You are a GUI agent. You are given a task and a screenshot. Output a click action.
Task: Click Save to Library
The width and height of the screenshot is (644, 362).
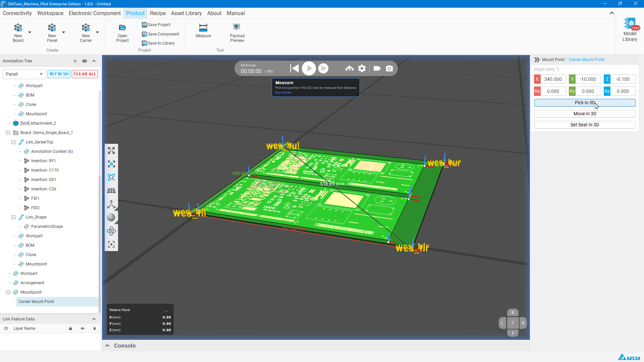tap(158, 43)
